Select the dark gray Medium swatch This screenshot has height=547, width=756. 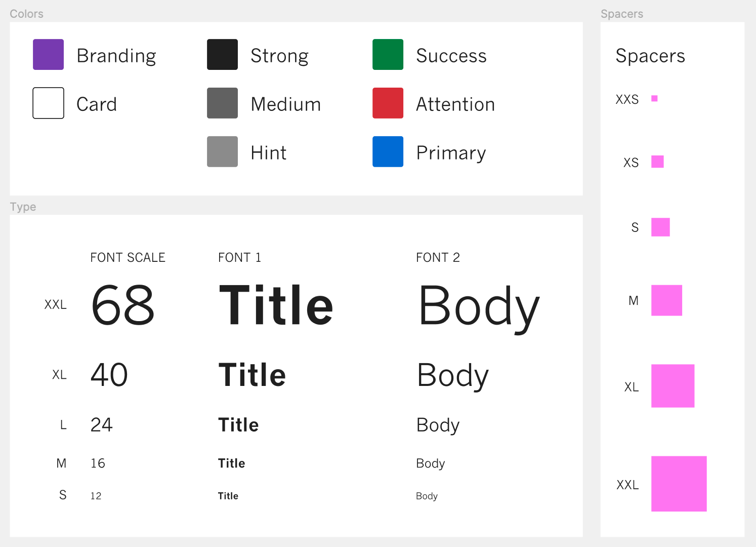tap(222, 103)
